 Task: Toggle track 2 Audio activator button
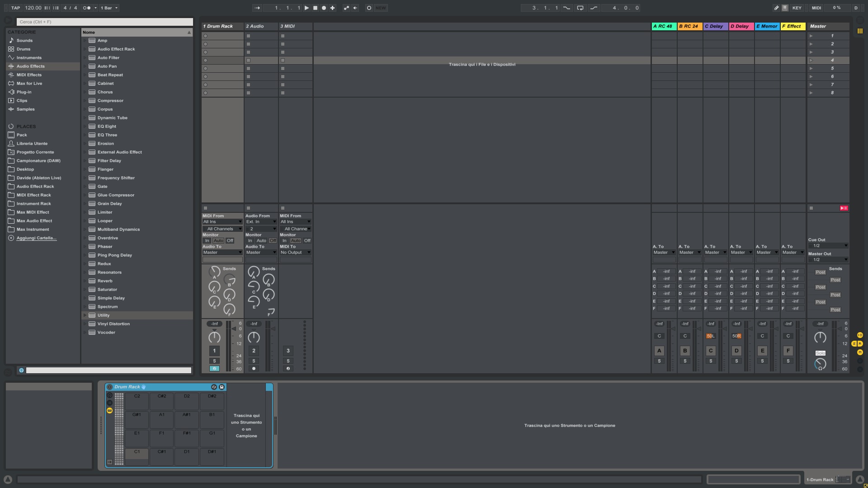pyautogui.click(x=254, y=351)
